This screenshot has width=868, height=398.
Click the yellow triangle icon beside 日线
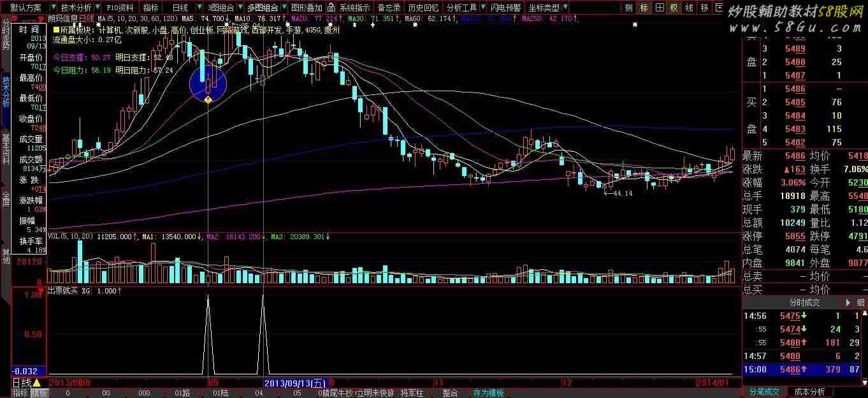[36, 383]
